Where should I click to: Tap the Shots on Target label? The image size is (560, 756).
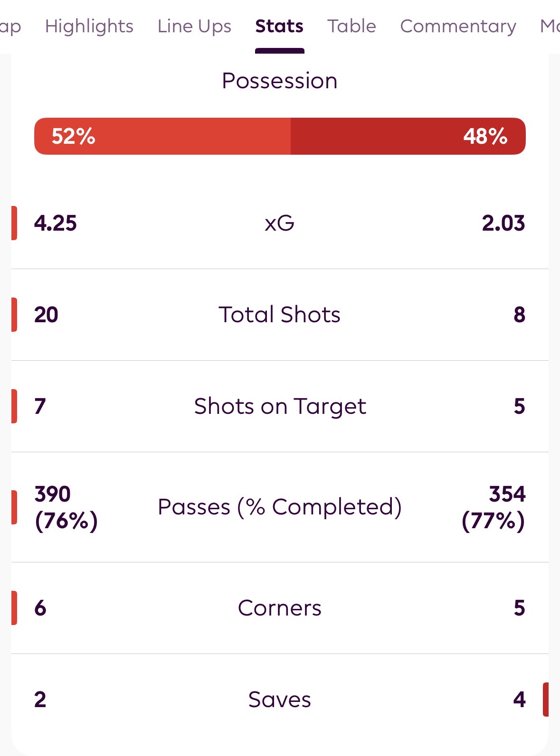(x=280, y=406)
